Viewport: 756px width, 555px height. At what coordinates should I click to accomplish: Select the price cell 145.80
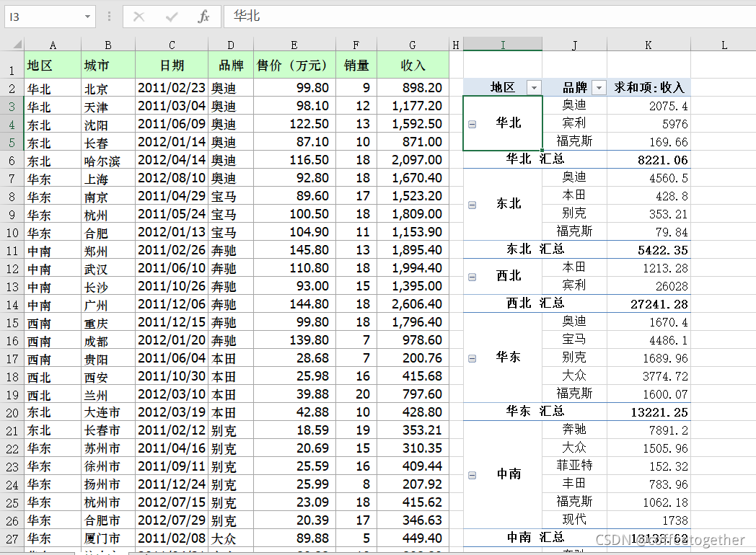294,251
